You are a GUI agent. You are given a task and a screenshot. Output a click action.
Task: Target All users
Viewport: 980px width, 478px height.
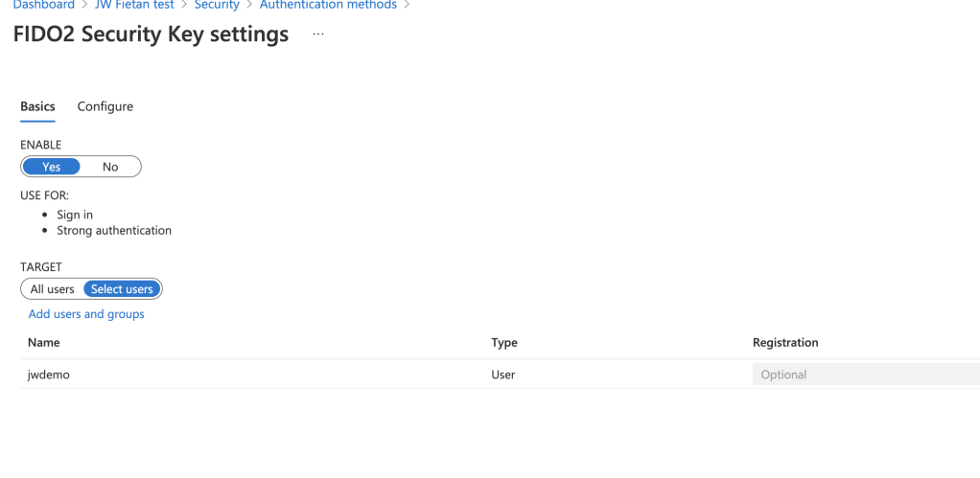(53, 289)
